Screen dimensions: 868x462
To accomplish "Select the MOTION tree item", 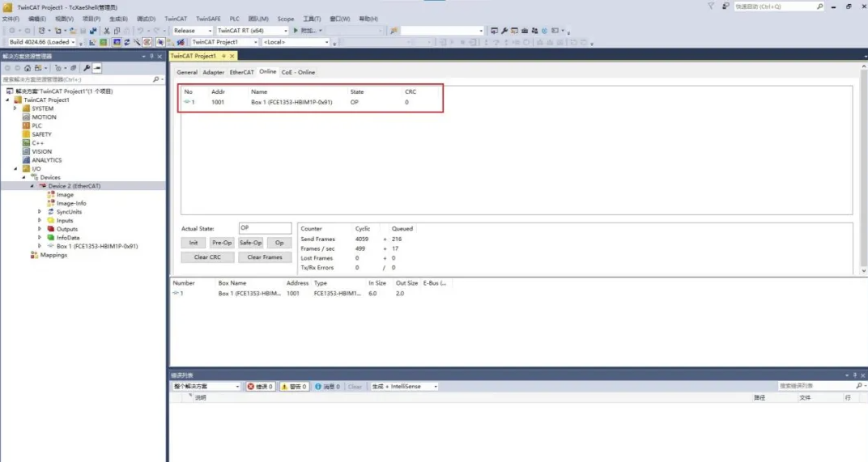I will 45,117.
